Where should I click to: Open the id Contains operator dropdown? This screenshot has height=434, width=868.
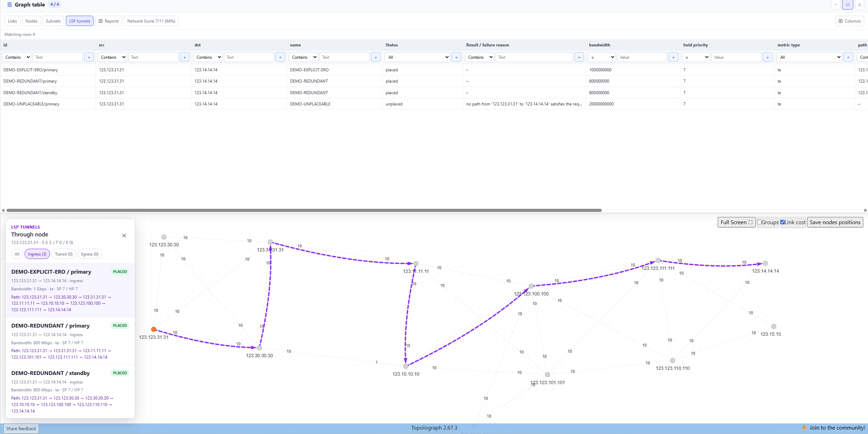click(x=17, y=57)
